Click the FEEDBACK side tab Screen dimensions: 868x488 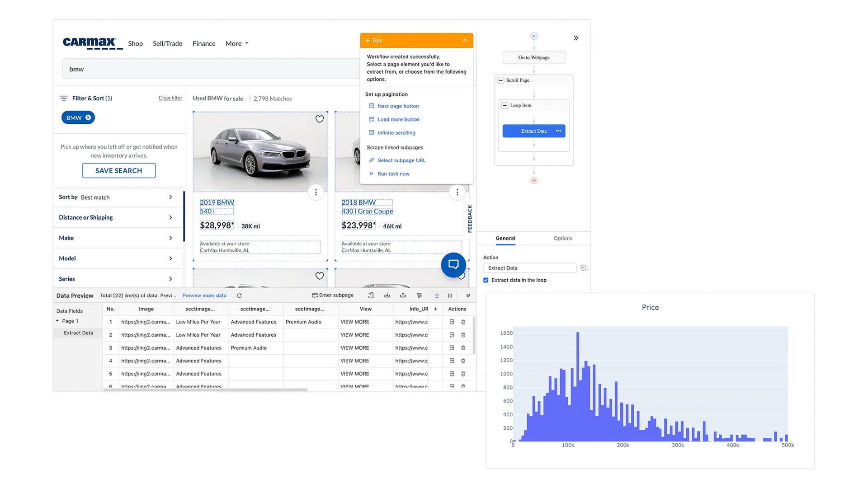point(470,219)
